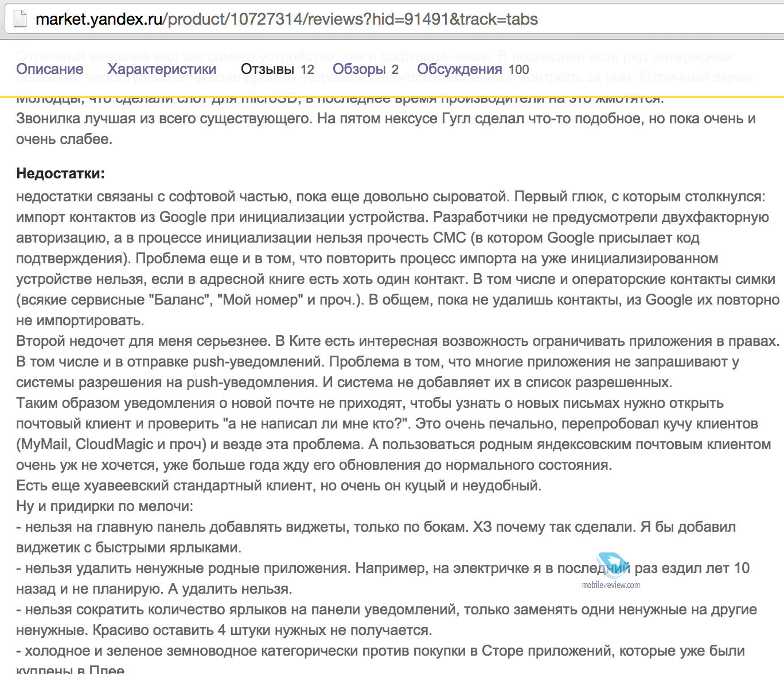The image size is (784, 674).
Task: Click line starting "(MyMail, CloudMagic и проч)"
Action: click(393, 445)
